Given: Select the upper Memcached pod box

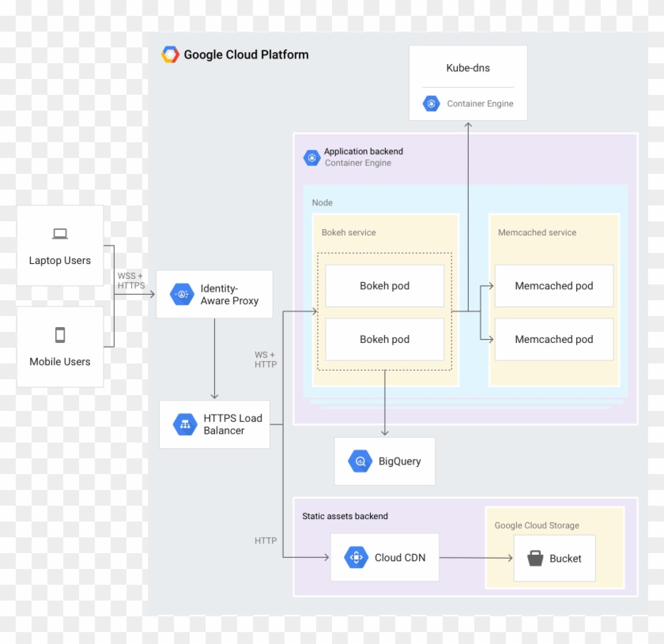Looking at the screenshot, I should click(554, 286).
